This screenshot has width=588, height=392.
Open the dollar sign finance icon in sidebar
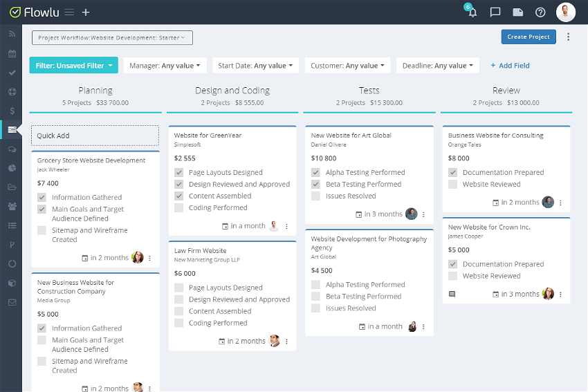12,111
